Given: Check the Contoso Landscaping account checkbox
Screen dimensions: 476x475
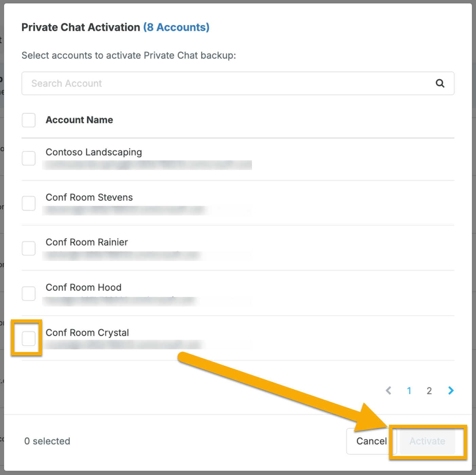Looking at the screenshot, I should click(29, 158).
